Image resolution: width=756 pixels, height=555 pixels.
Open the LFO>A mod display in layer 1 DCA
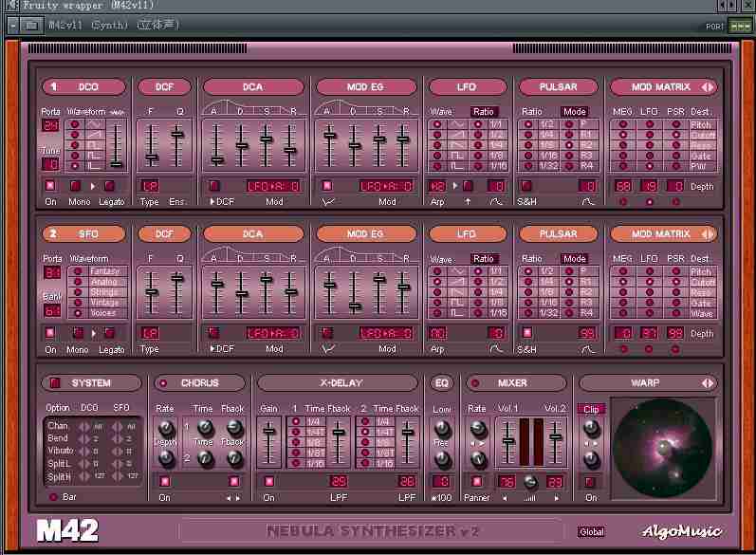[x=273, y=186]
